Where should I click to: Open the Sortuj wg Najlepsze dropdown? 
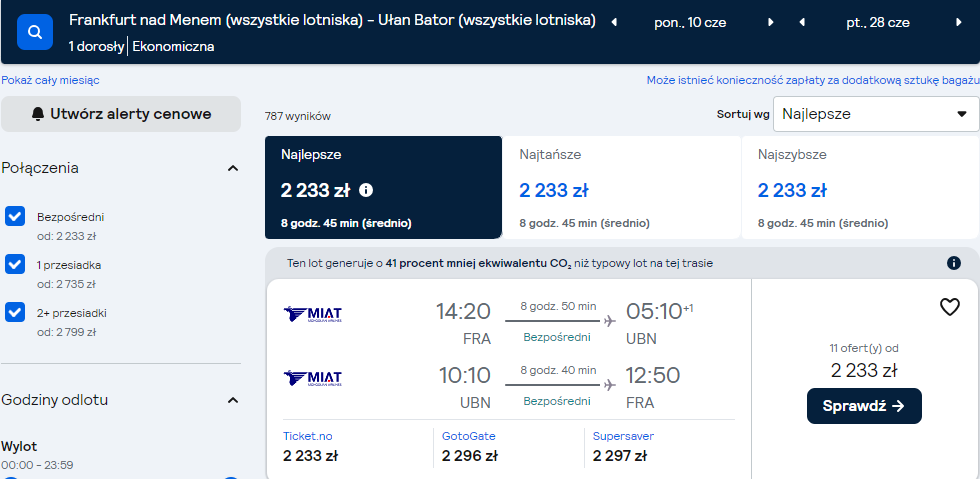coord(876,114)
